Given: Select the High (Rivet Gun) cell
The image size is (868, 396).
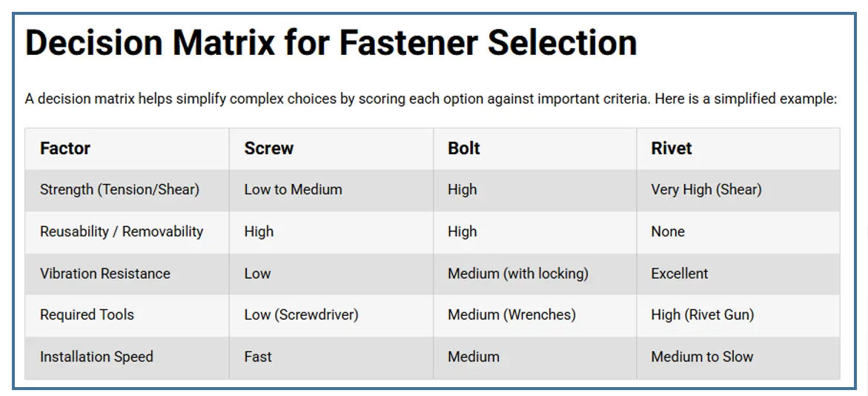Looking at the screenshot, I should [x=702, y=315].
